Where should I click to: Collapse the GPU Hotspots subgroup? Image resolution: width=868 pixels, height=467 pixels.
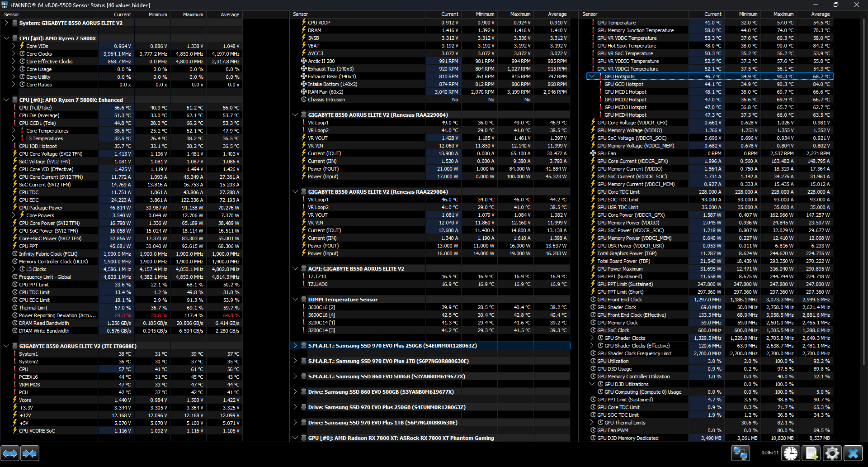point(592,76)
